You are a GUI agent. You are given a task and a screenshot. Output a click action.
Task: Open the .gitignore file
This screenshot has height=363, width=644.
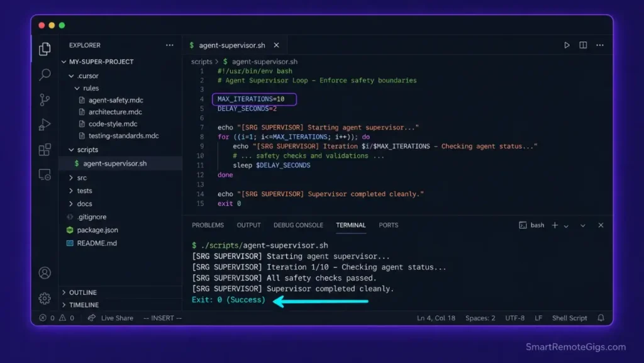[x=92, y=217]
